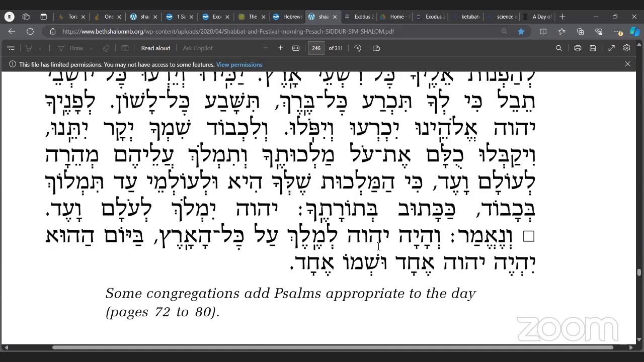Click the page number field showing 246
This screenshot has height=362, width=644.
pos(316,48)
